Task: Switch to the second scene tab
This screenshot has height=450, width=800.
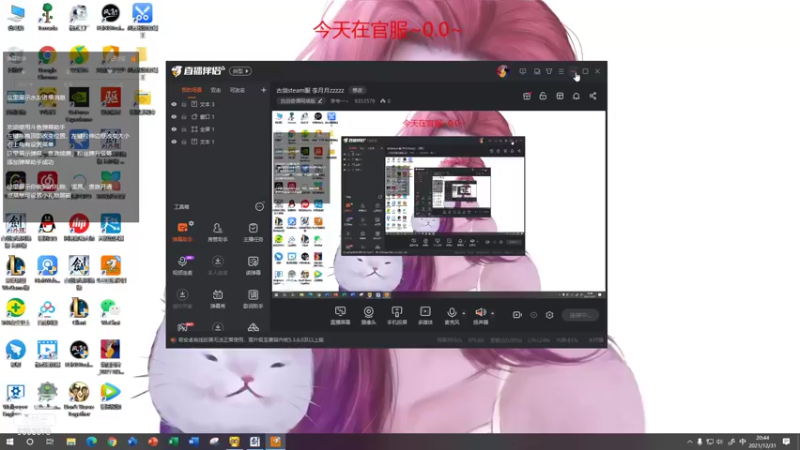Action: pos(216,90)
